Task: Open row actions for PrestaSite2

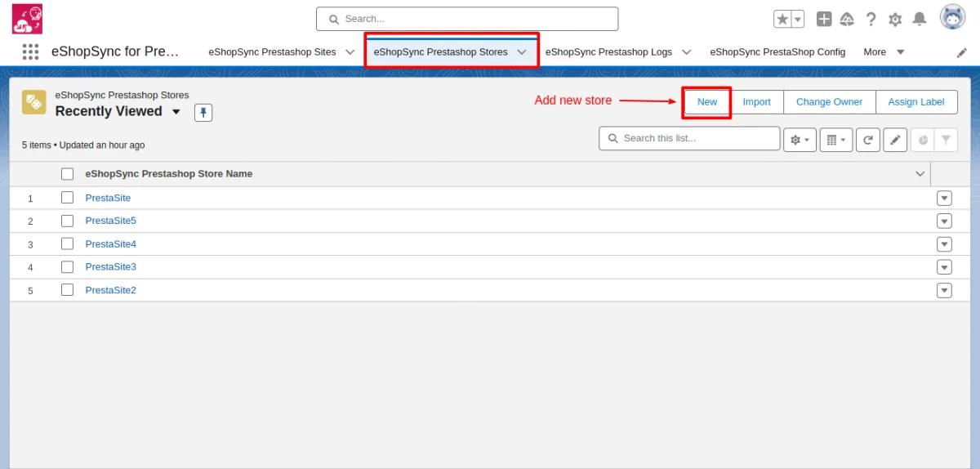Action: [945, 290]
